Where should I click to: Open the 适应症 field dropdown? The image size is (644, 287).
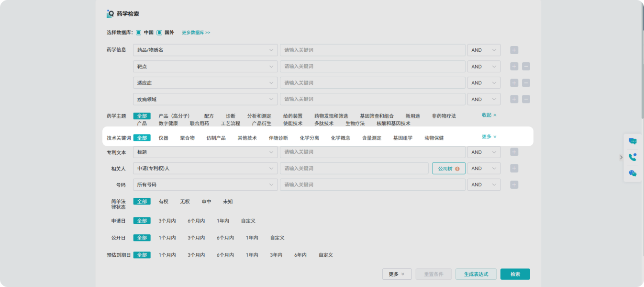tap(205, 83)
